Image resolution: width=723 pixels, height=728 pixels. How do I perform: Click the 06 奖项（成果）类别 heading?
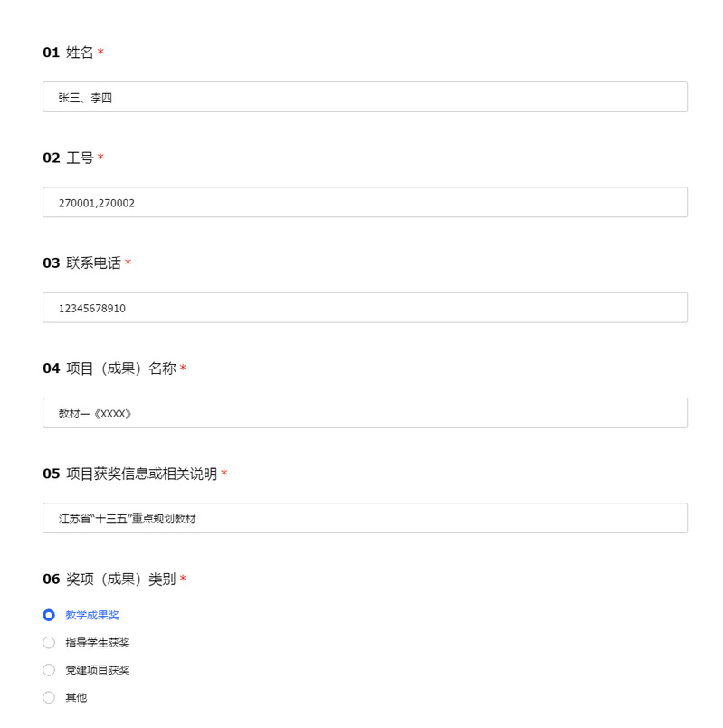pos(109,579)
